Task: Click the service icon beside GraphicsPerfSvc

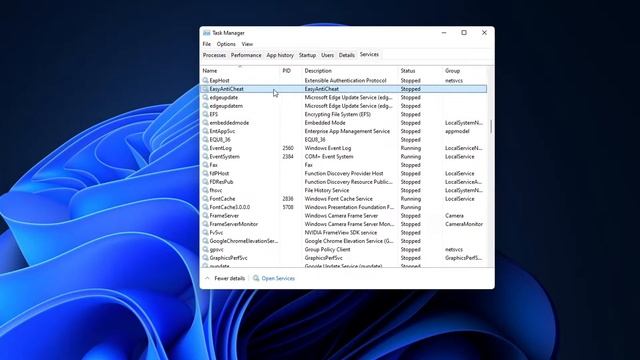Action: pyautogui.click(x=205, y=258)
